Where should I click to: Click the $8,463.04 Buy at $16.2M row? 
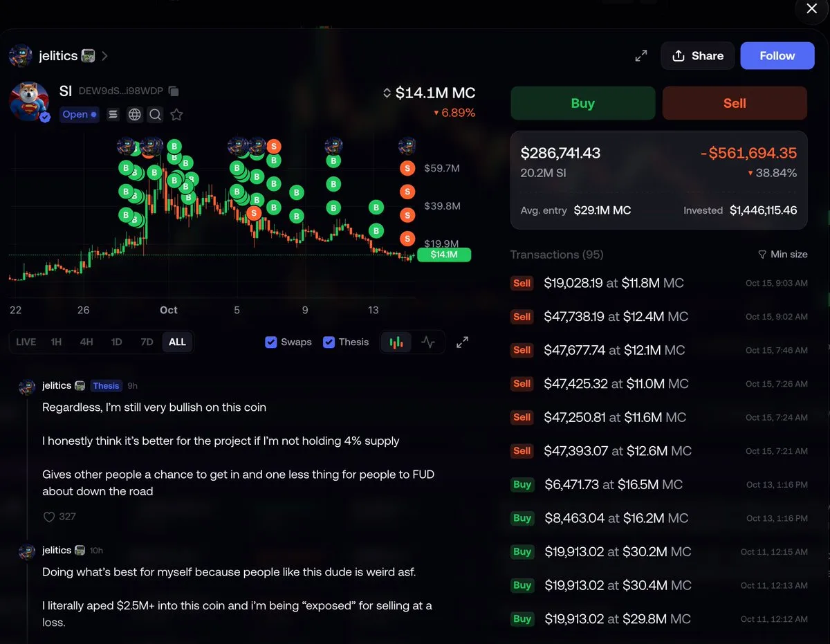(658, 518)
